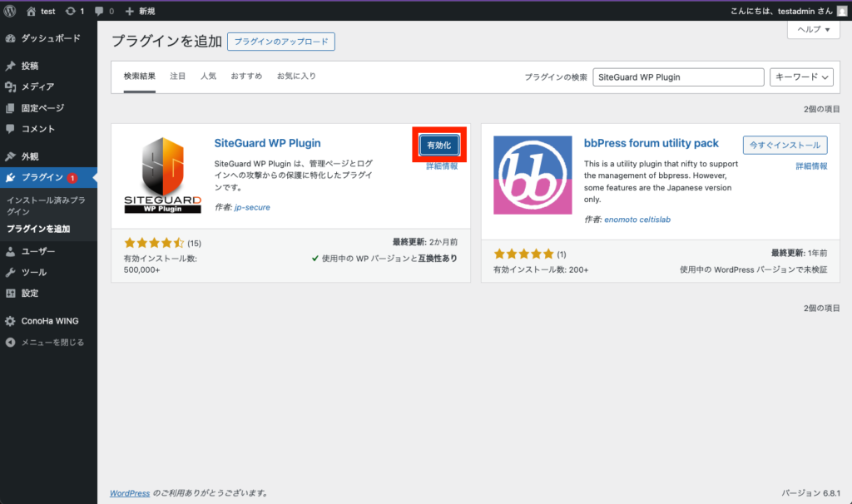Open the ツール menu label
Image resolution: width=852 pixels, height=504 pixels.
(33, 272)
